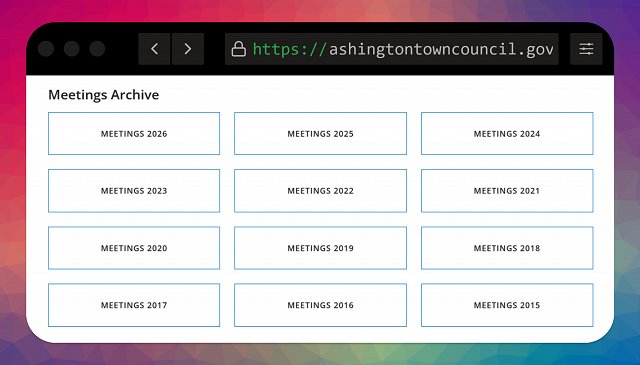Click the first window control dot
Image resolution: width=640 pixels, height=365 pixels.
pyautogui.click(x=46, y=49)
